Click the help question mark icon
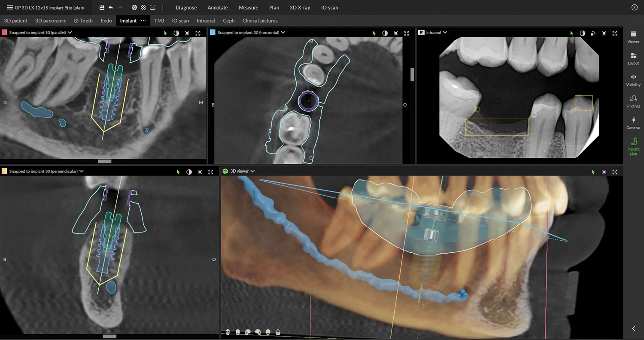644x340 pixels. click(x=634, y=7)
